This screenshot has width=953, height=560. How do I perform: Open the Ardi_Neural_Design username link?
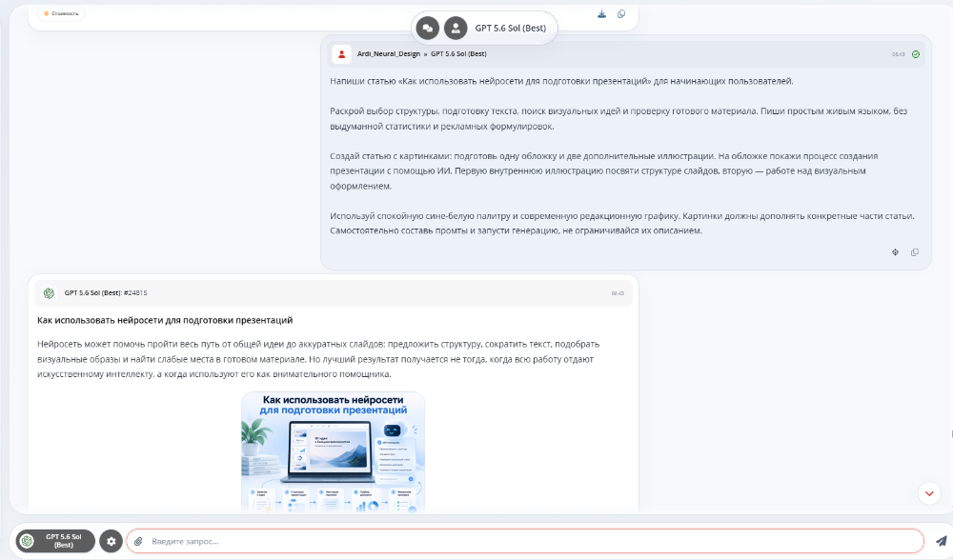pos(389,54)
